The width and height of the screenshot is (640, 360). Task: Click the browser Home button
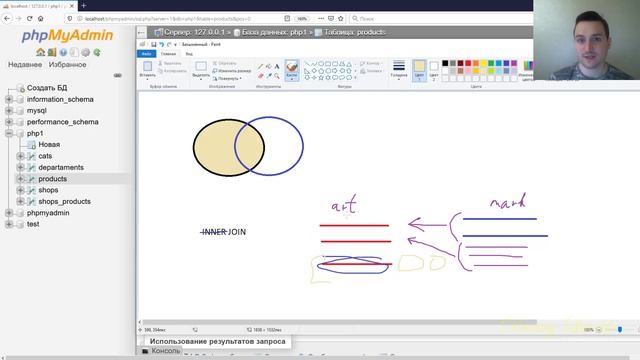[40, 18]
